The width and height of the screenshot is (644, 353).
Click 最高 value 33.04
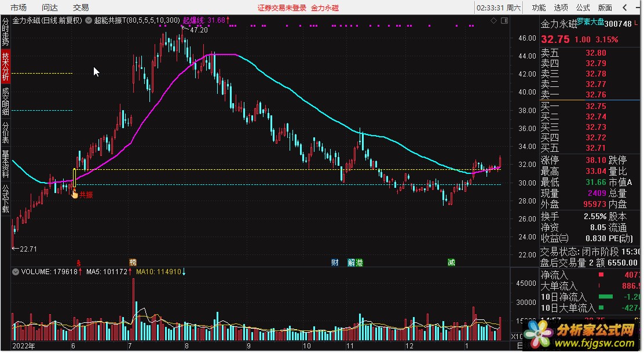(596, 171)
